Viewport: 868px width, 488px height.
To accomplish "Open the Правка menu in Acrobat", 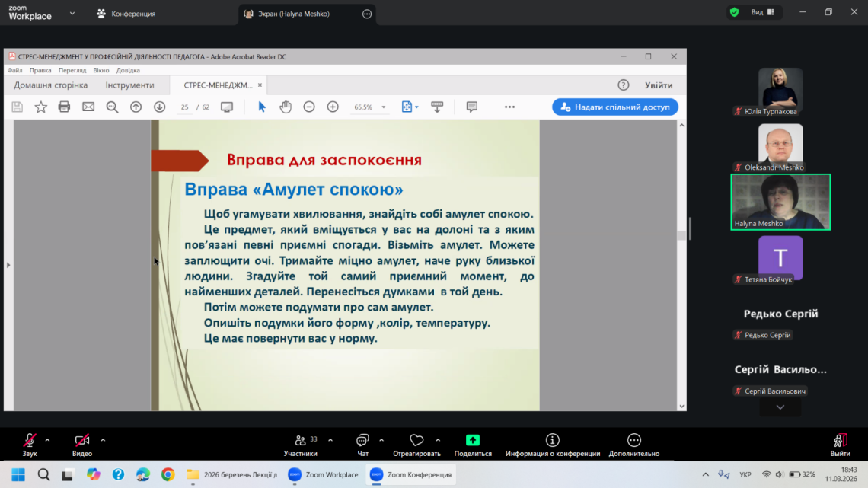I will pos(40,70).
